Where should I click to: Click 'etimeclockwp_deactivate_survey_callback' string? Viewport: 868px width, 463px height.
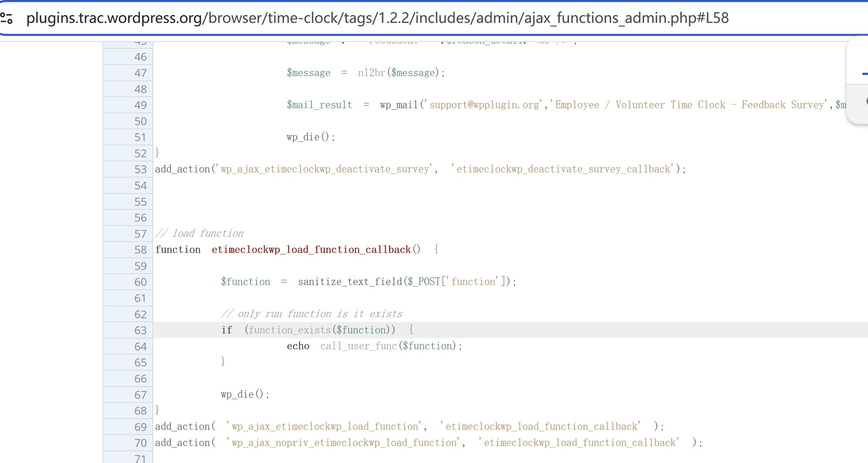(563, 169)
